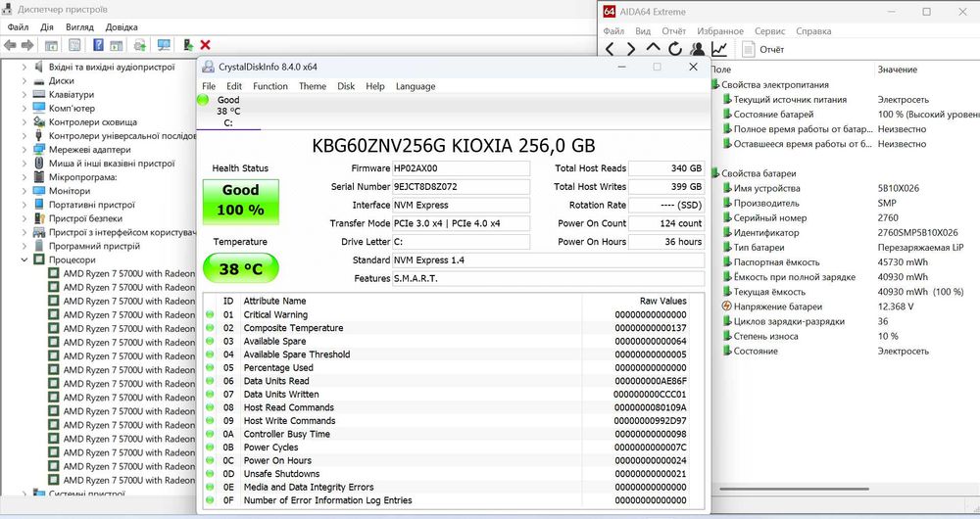Viewport: 980px width, 519px height.
Task: Click the Serial Number field 9EJCT8D8Z072
Action: coord(461,186)
